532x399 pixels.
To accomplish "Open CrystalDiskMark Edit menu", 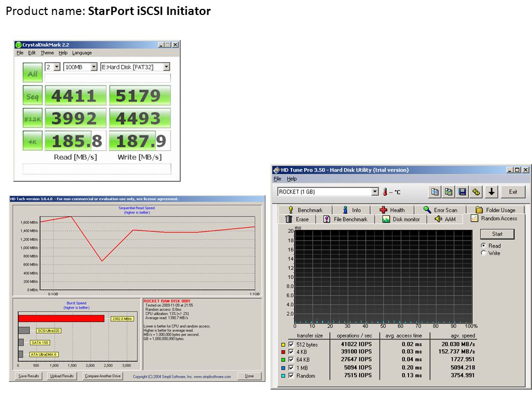I will [32, 53].
